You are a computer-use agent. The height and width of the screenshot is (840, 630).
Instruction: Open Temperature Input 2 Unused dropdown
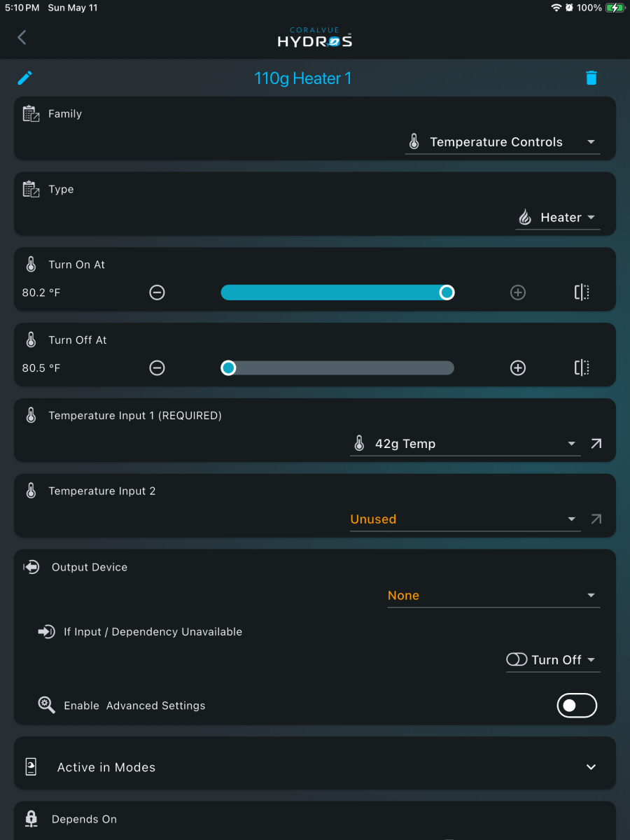click(465, 519)
